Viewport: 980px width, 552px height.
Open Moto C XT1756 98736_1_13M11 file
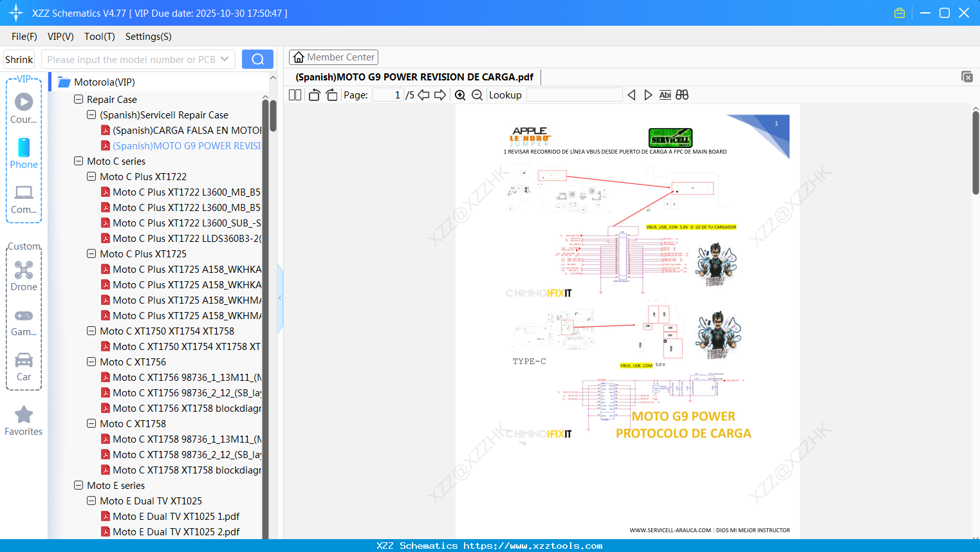pyautogui.click(x=181, y=378)
